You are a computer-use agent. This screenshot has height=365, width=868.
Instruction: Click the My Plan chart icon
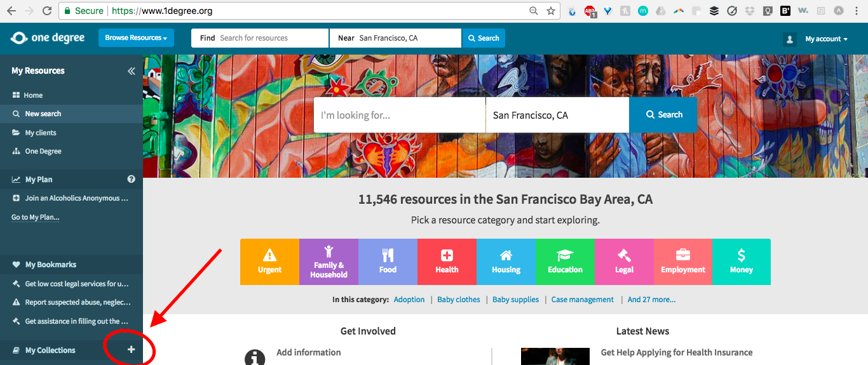pyautogui.click(x=16, y=180)
